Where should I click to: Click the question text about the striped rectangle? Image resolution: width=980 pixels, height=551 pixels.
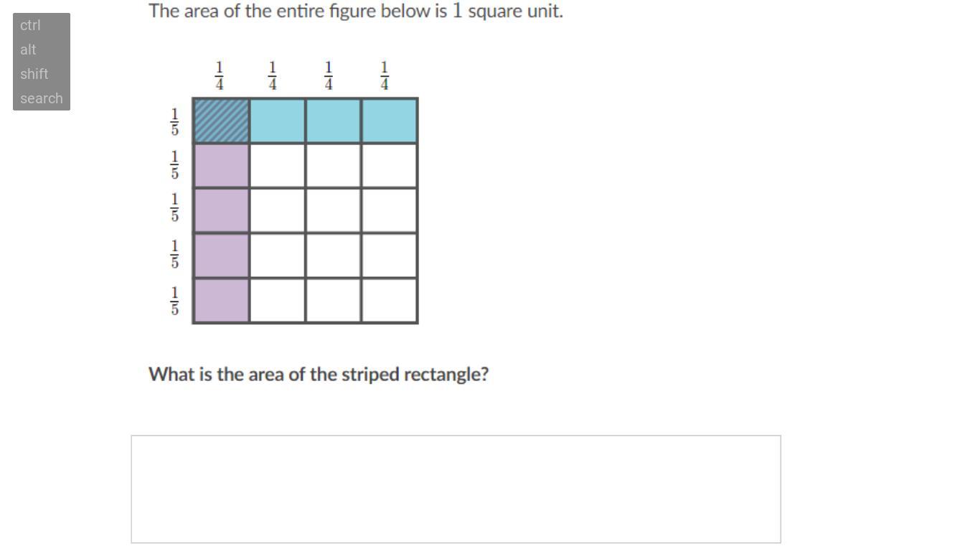(319, 375)
